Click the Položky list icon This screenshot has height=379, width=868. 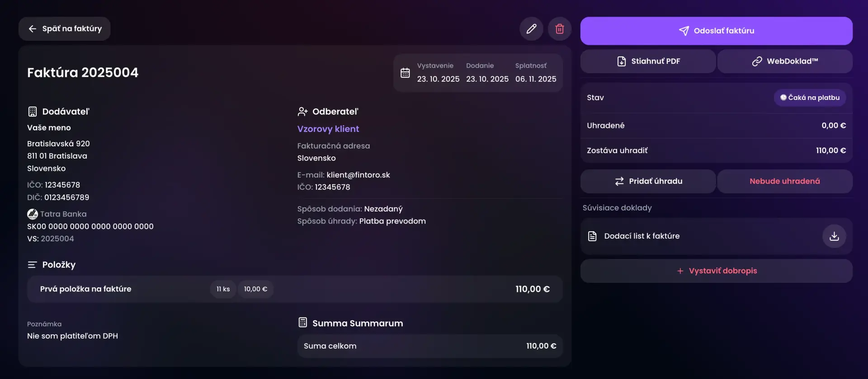32,265
